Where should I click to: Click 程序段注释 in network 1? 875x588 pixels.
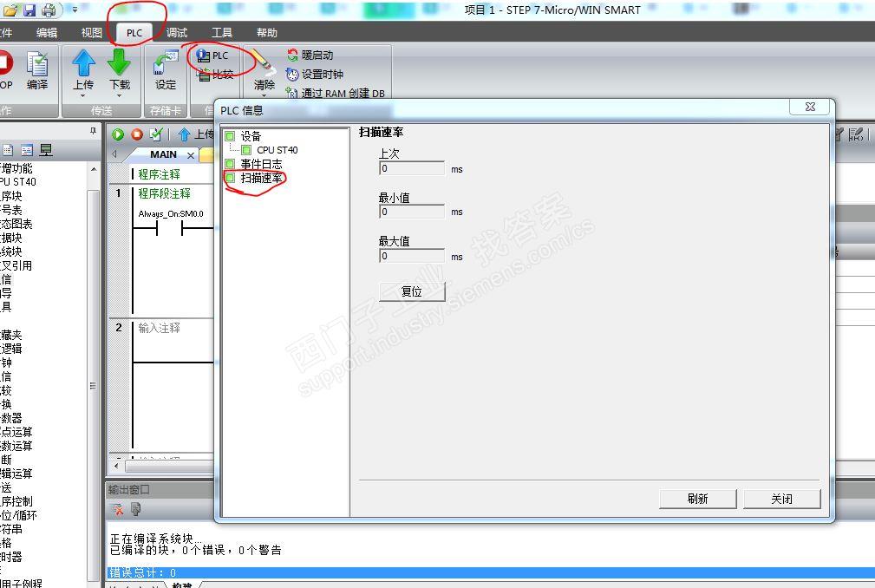(164, 193)
